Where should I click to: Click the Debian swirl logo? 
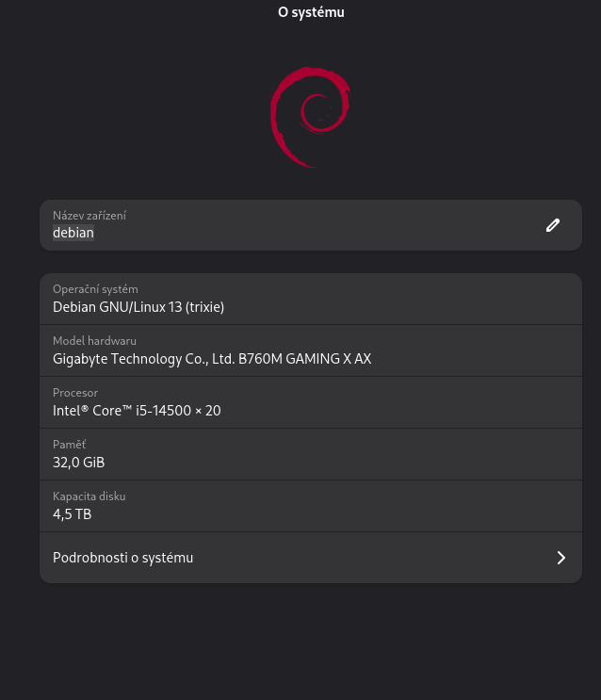310,117
